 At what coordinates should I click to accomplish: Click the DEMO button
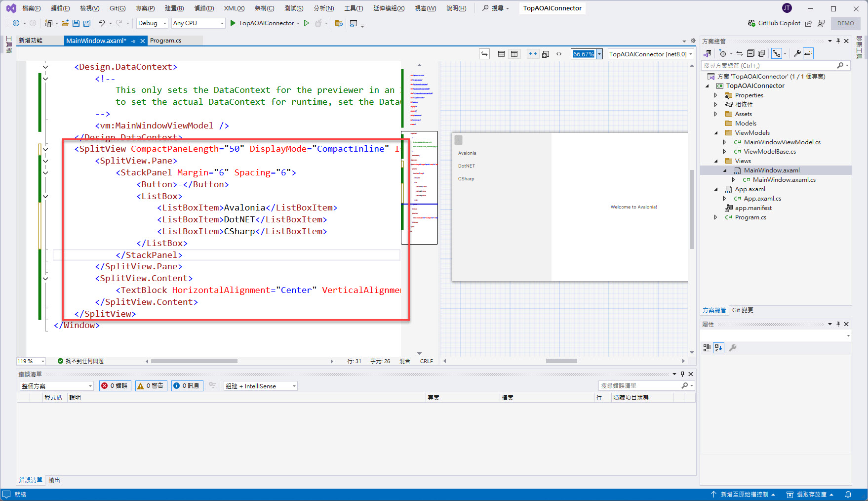tap(845, 23)
